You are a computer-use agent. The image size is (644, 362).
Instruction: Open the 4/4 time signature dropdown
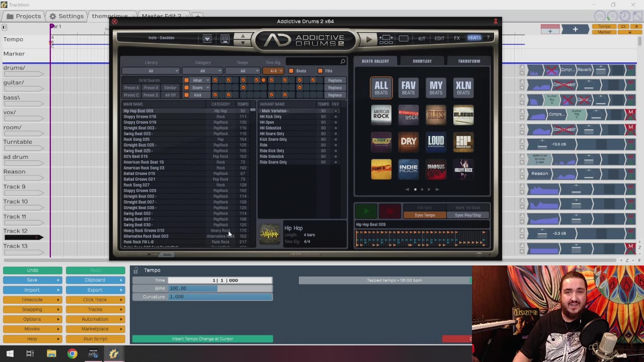point(274,71)
